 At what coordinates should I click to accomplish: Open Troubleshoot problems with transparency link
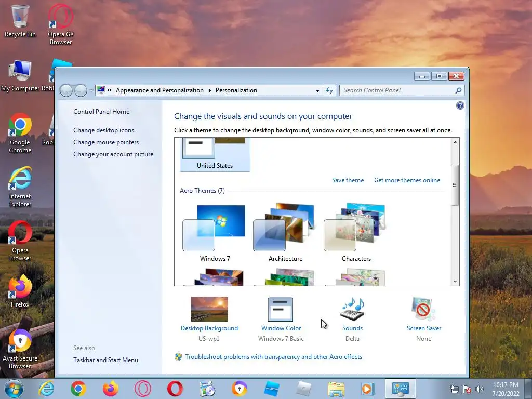[x=273, y=357]
